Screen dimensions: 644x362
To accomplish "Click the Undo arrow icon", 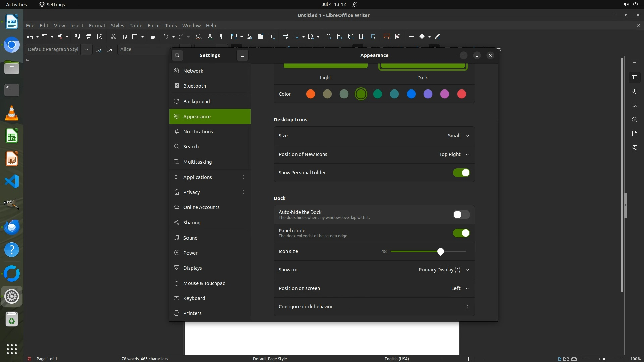I will [166, 36].
